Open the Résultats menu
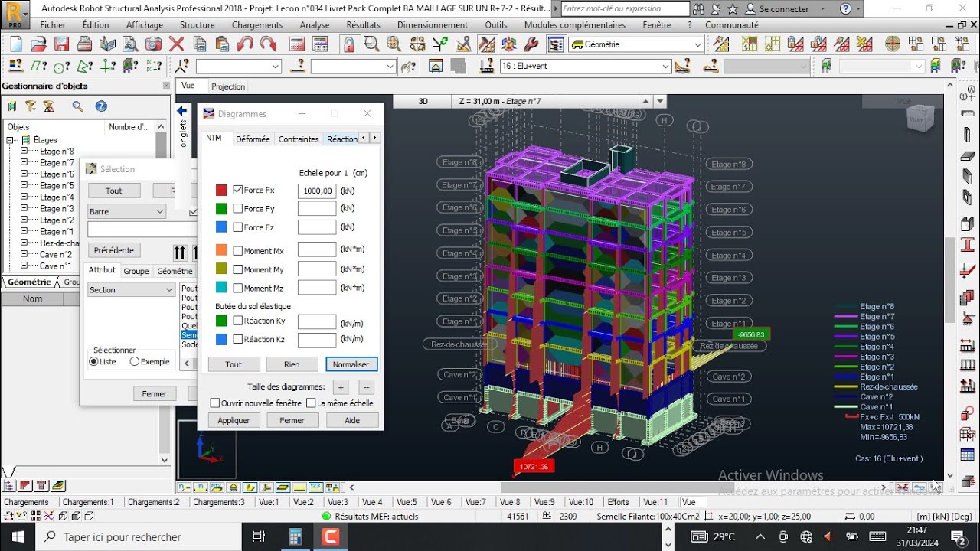 pos(363,24)
